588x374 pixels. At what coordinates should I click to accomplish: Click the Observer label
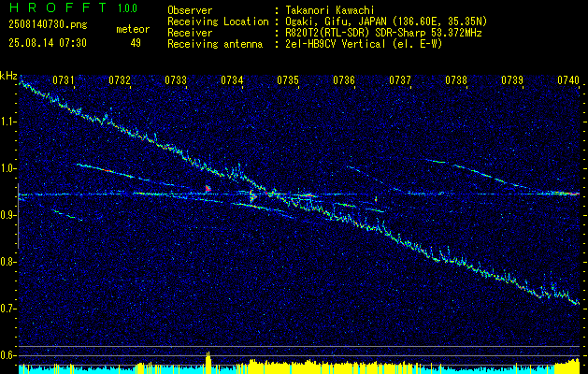(190, 10)
